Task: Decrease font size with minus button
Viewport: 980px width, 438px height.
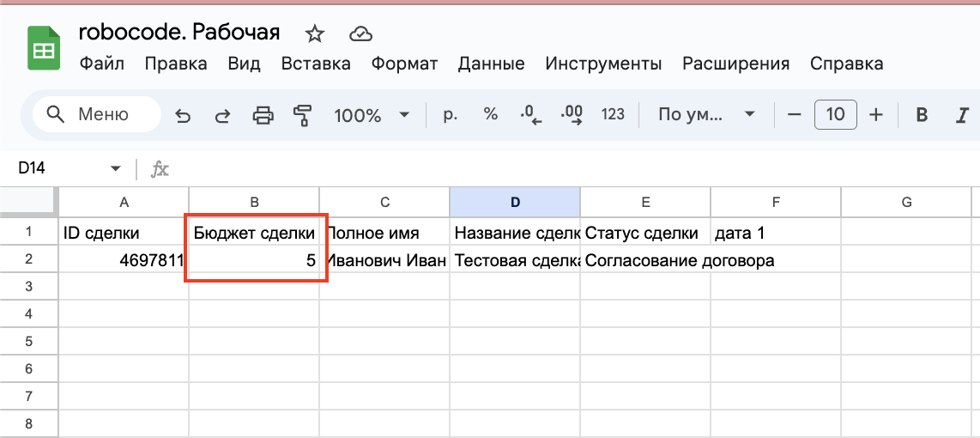Action: point(794,114)
